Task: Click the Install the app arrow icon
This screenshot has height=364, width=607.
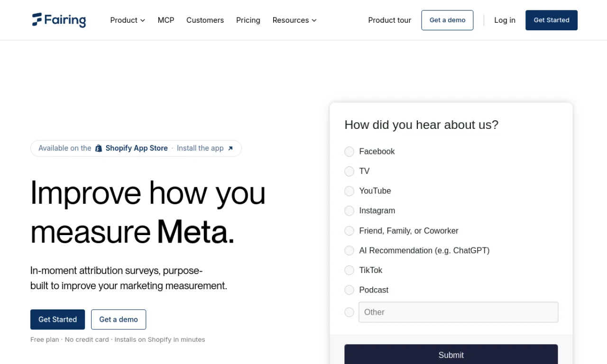Action: click(230, 148)
